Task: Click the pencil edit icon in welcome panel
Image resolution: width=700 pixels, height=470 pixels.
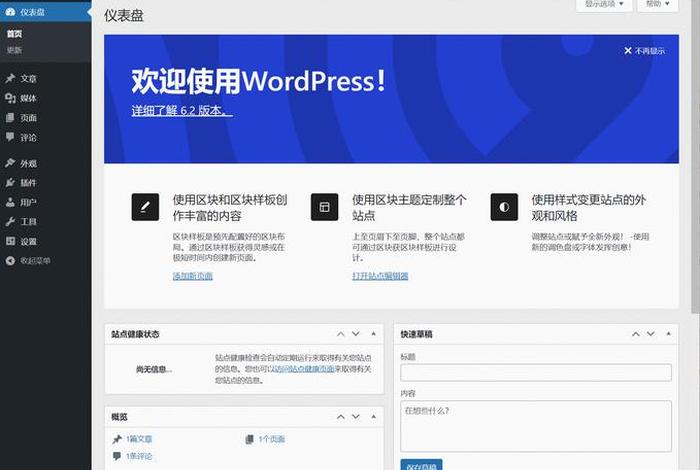Action: click(x=145, y=207)
